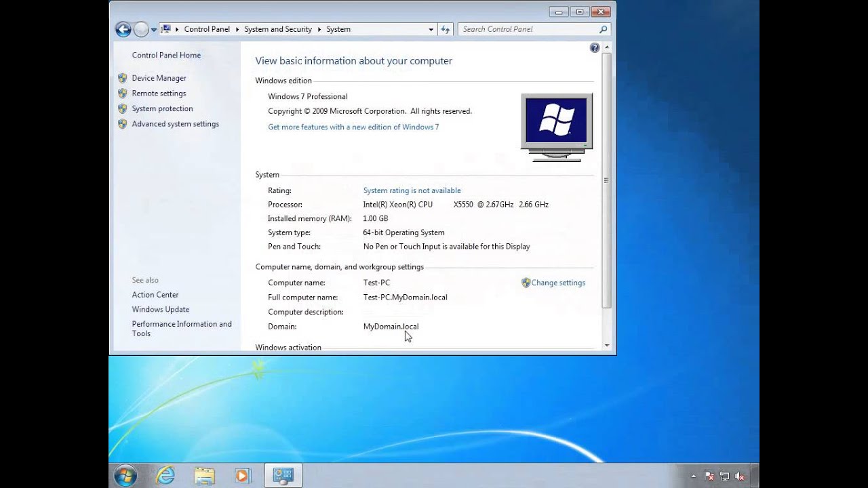Click the scrollbar down arrow

(x=606, y=346)
